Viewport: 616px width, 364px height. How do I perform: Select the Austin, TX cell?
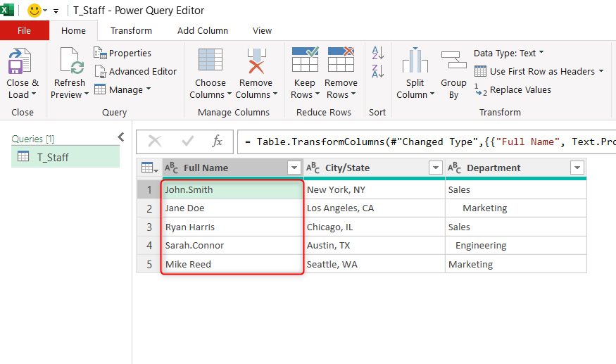click(x=375, y=246)
